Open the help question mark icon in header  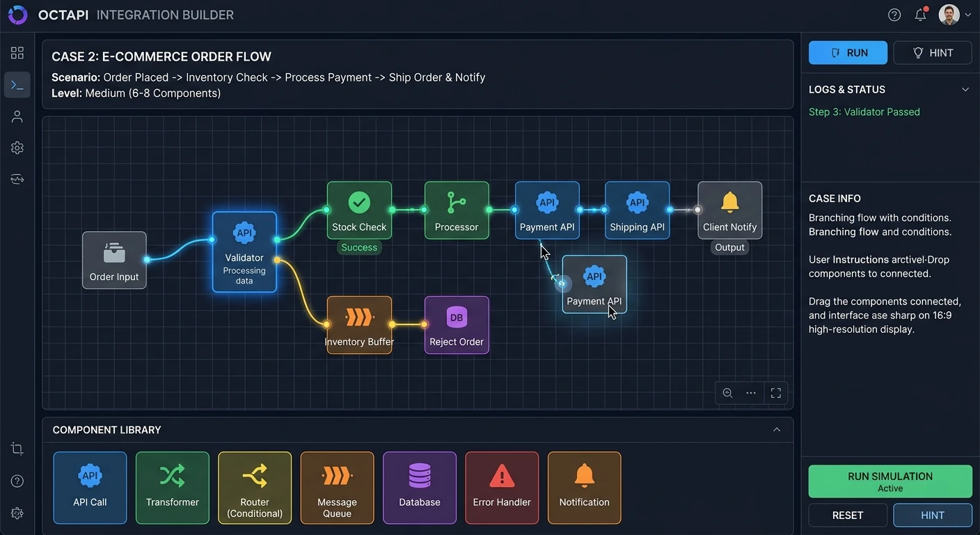pyautogui.click(x=894, y=15)
